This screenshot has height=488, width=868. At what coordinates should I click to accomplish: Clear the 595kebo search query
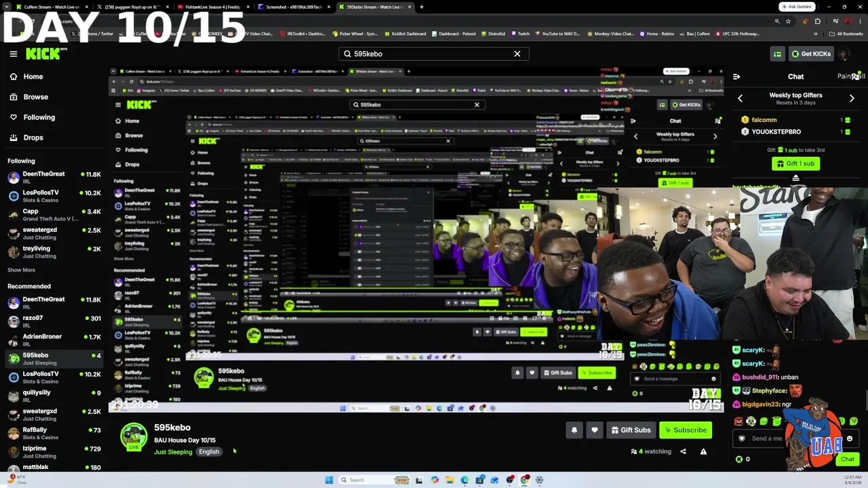tap(517, 54)
